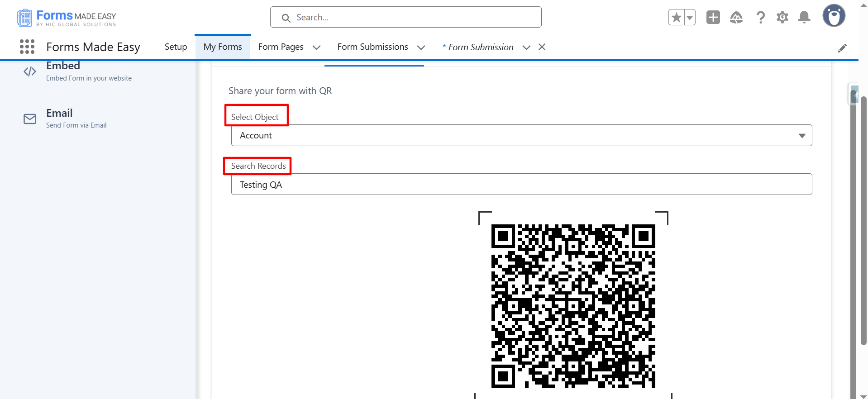Go to the Setup tab
The height and width of the screenshot is (399, 868).
(176, 47)
